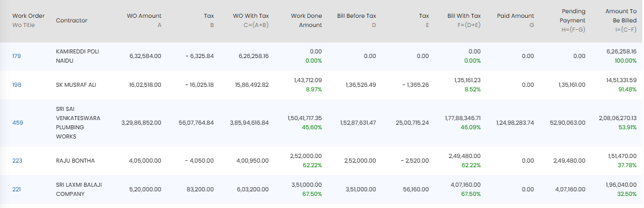Select contractor SRI SAI VENKATESWARA PLUMBING WORKS
The width and height of the screenshot is (644, 208).
tap(78, 122)
